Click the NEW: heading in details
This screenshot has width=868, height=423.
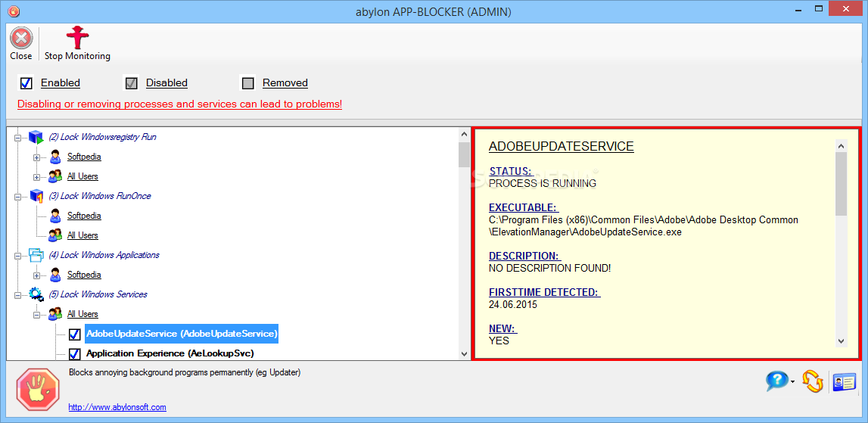coord(502,329)
